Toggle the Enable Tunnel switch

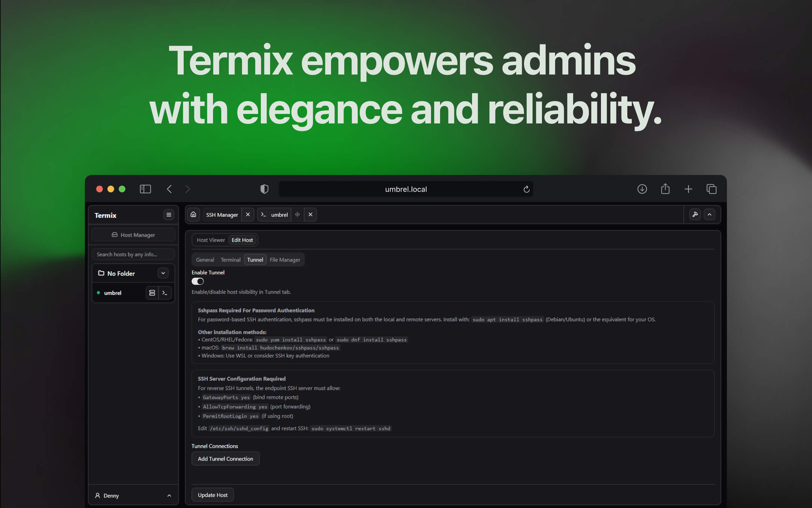(x=197, y=281)
